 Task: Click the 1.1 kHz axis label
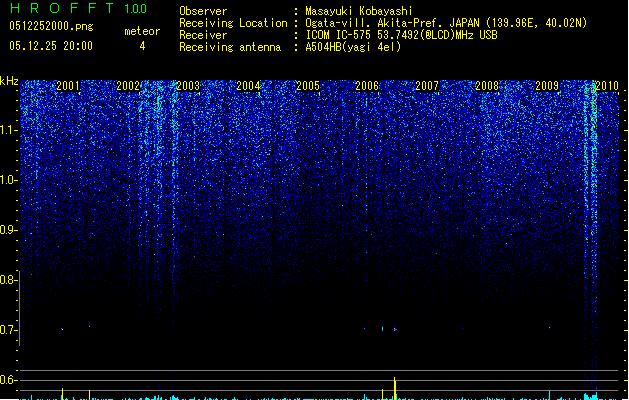(8, 130)
